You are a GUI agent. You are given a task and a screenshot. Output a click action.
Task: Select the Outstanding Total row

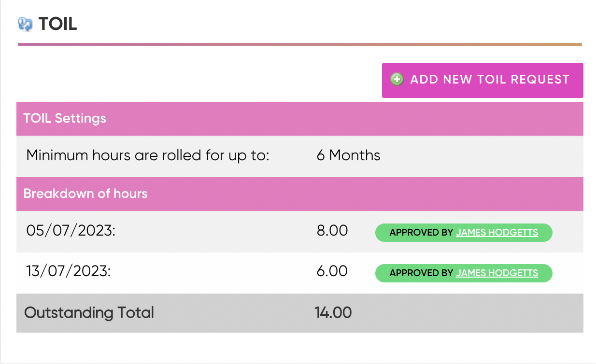click(x=193, y=313)
